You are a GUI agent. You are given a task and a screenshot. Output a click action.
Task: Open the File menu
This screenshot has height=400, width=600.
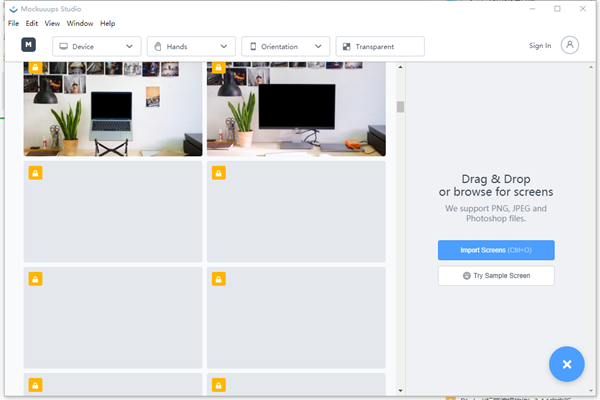(x=13, y=23)
